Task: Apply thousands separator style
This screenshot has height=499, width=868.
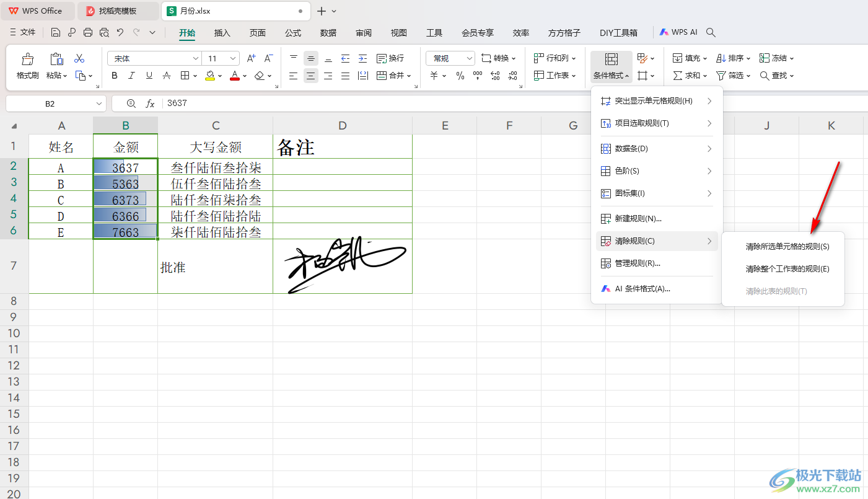Action: tap(478, 76)
